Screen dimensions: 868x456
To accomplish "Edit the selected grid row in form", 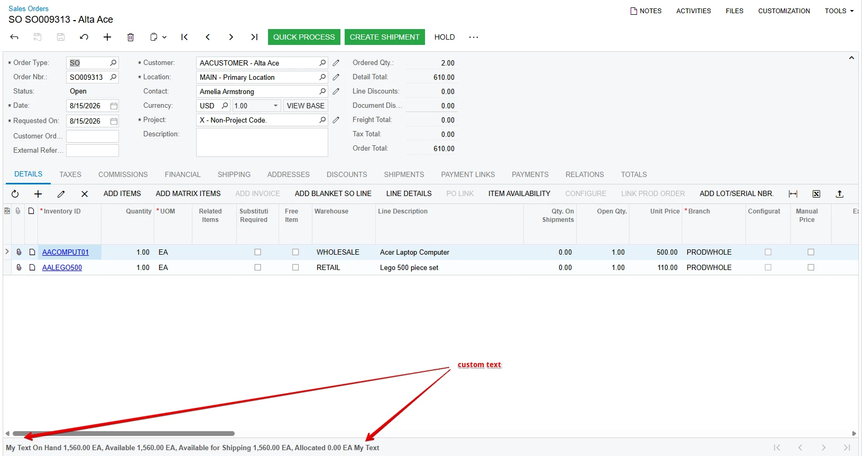I will (61, 194).
